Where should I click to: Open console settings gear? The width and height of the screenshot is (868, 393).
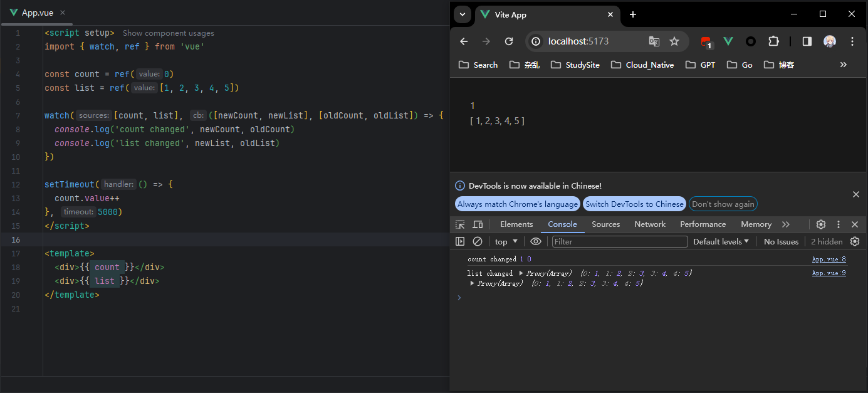855,241
